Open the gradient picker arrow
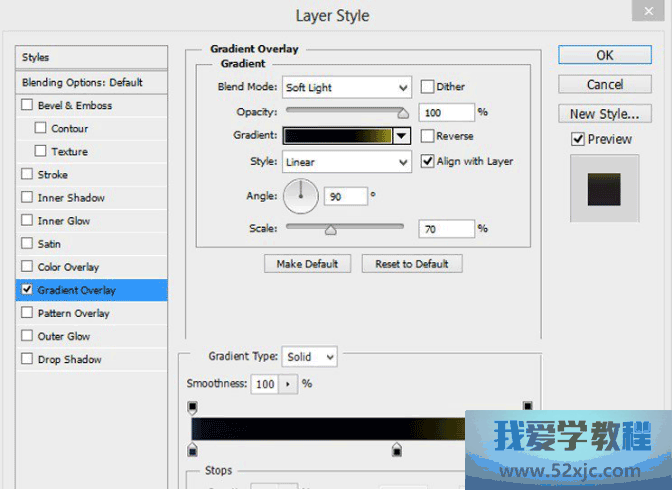 402,136
